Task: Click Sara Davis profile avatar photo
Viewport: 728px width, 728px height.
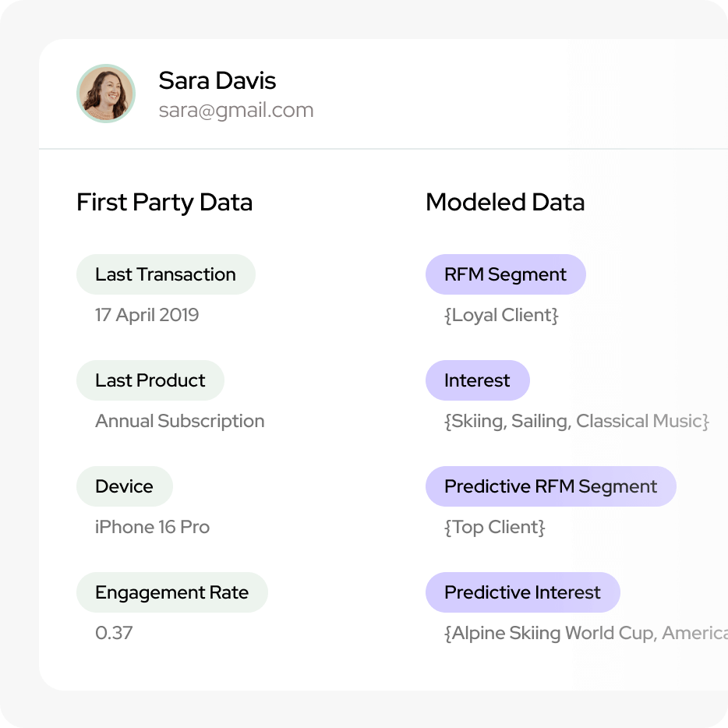Action: coord(106,94)
